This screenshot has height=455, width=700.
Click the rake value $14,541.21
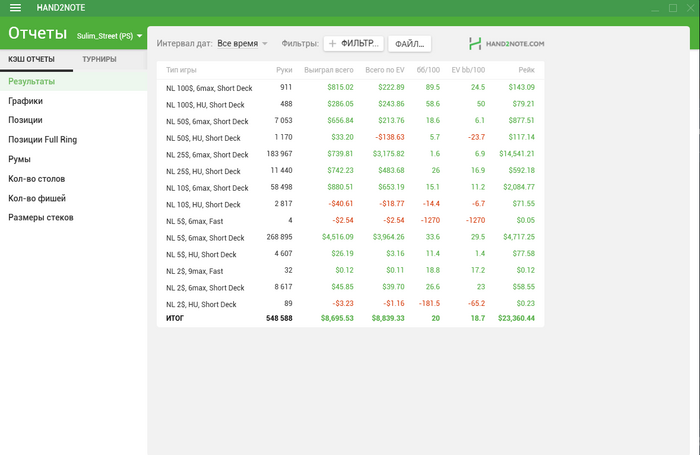(517, 154)
